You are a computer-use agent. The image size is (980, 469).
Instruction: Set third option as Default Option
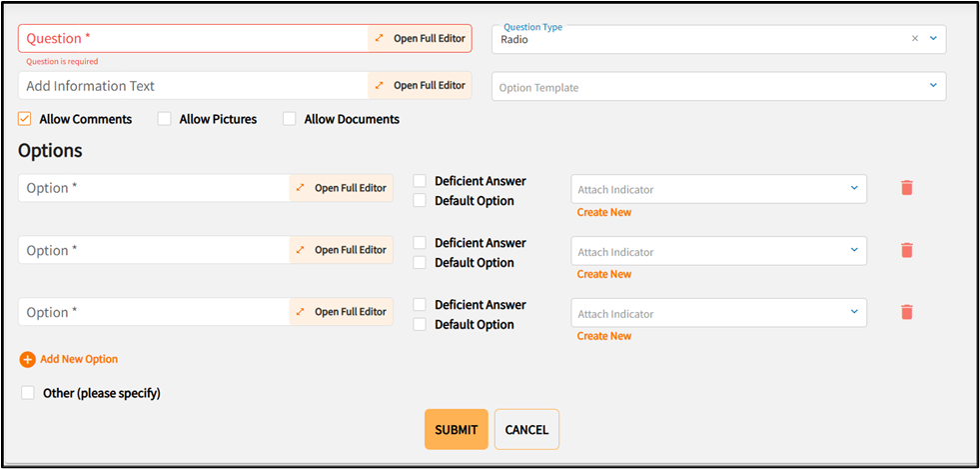pyautogui.click(x=420, y=325)
